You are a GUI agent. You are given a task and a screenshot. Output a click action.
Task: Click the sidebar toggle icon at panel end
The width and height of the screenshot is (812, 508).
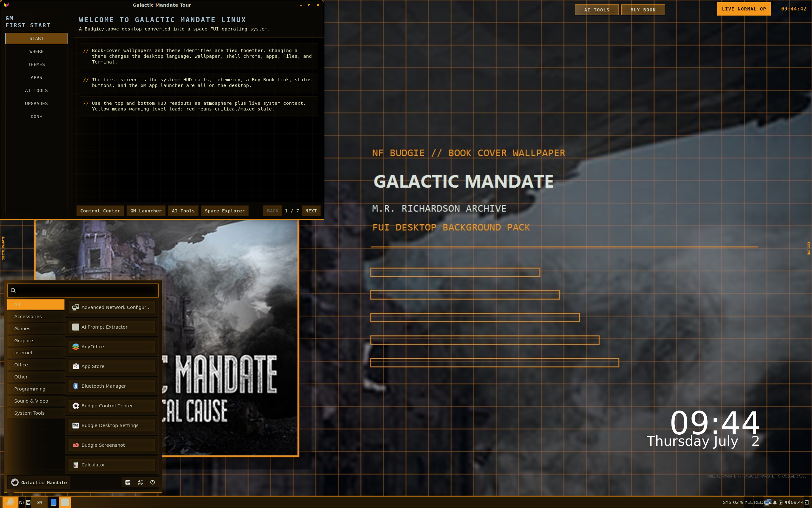click(x=807, y=502)
